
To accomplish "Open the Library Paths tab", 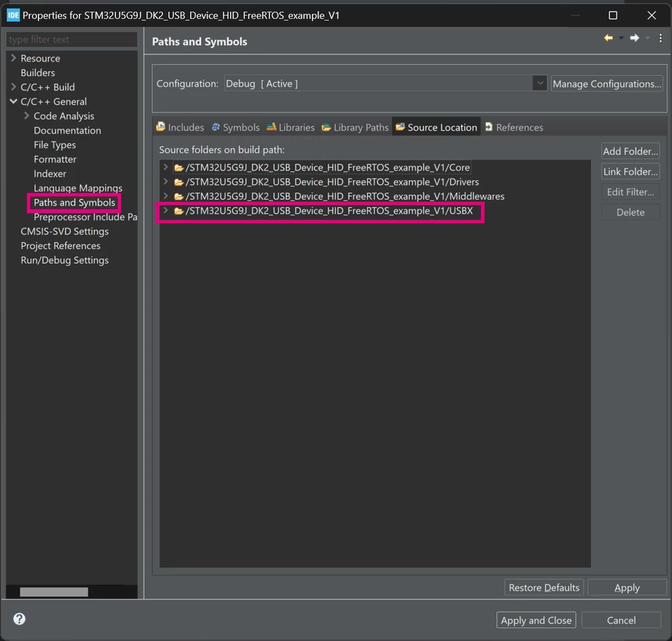I will click(x=355, y=127).
